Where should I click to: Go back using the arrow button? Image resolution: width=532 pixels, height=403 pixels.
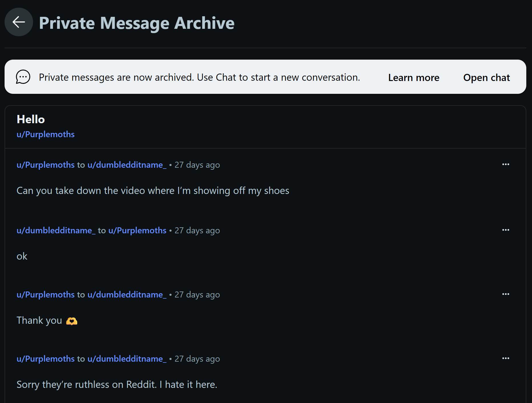pos(19,22)
